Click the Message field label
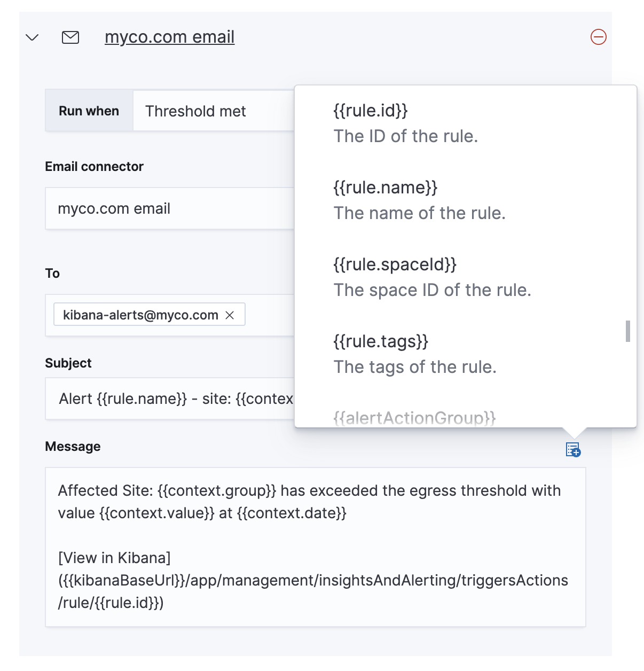 click(x=73, y=447)
